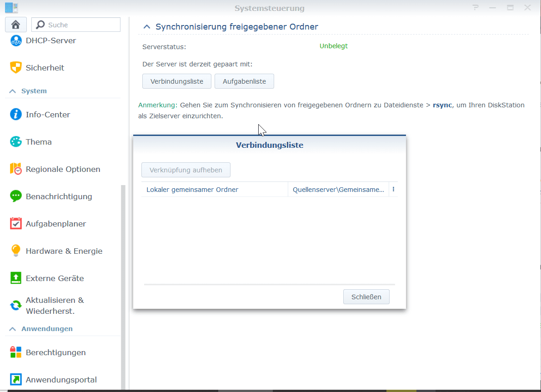Open column options menu in Verbindungsliste
The width and height of the screenshot is (541, 392).
(393, 190)
